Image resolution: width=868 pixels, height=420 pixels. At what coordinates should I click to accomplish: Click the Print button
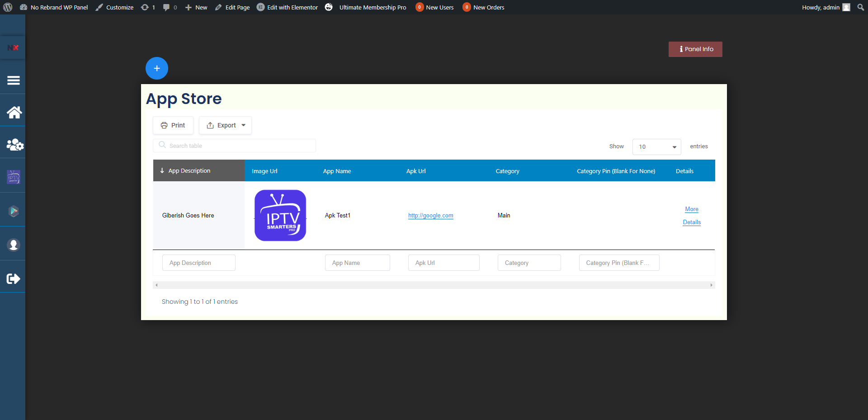pyautogui.click(x=173, y=125)
